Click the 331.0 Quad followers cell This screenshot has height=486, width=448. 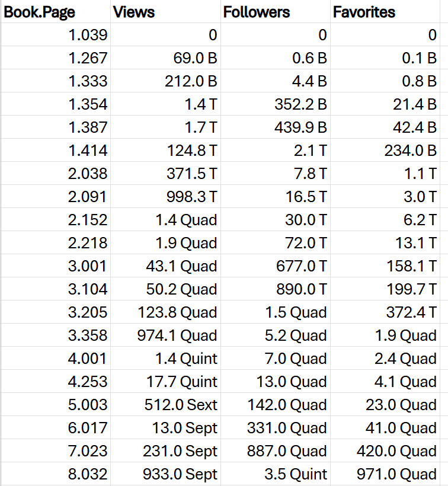tap(276, 427)
